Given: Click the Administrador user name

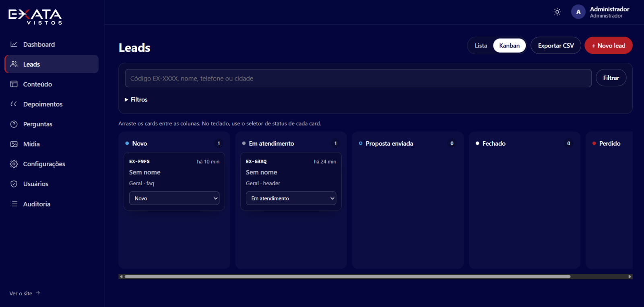Looking at the screenshot, I should (x=609, y=9).
